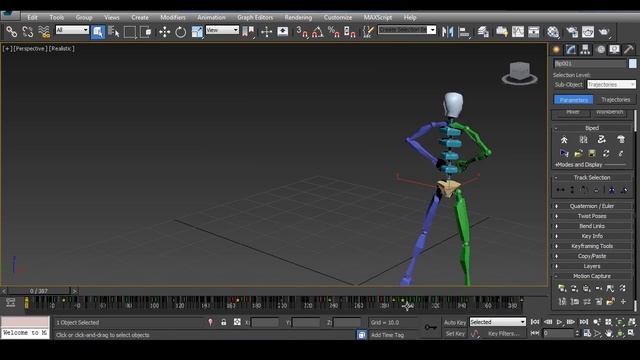Open the Sub-Object Trajectories dropdown
The image size is (640, 360).
pyautogui.click(x=611, y=84)
